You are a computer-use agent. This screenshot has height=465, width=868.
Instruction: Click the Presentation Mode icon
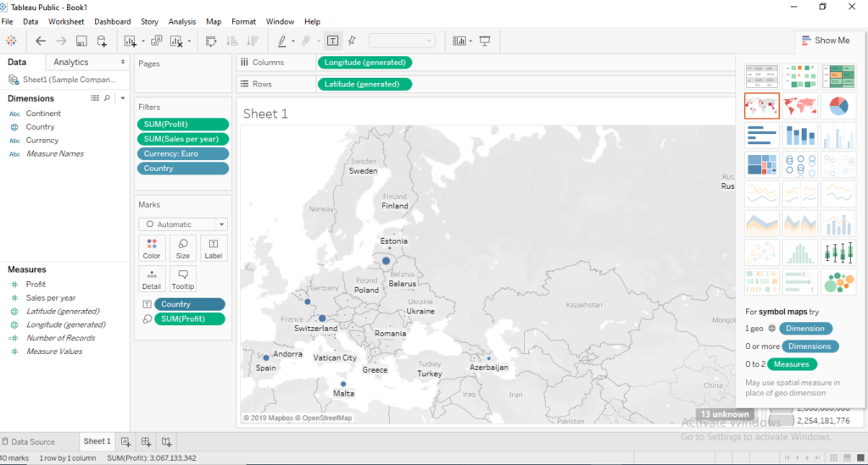click(485, 41)
